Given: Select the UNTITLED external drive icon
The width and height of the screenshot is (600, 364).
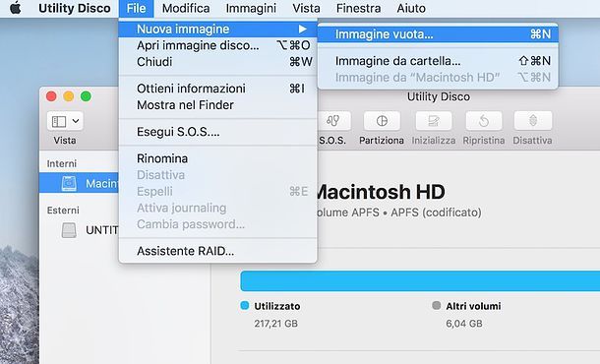Looking at the screenshot, I should tap(69, 230).
